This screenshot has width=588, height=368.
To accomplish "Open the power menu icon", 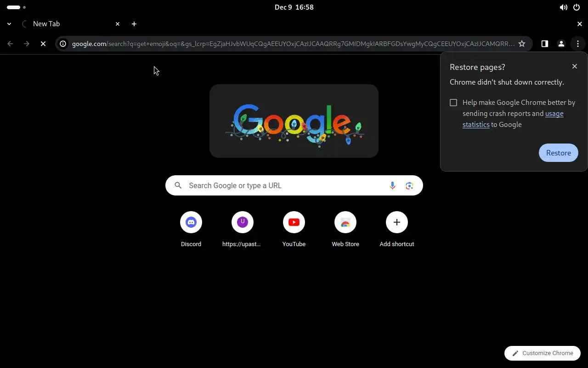I will point(577,7).
